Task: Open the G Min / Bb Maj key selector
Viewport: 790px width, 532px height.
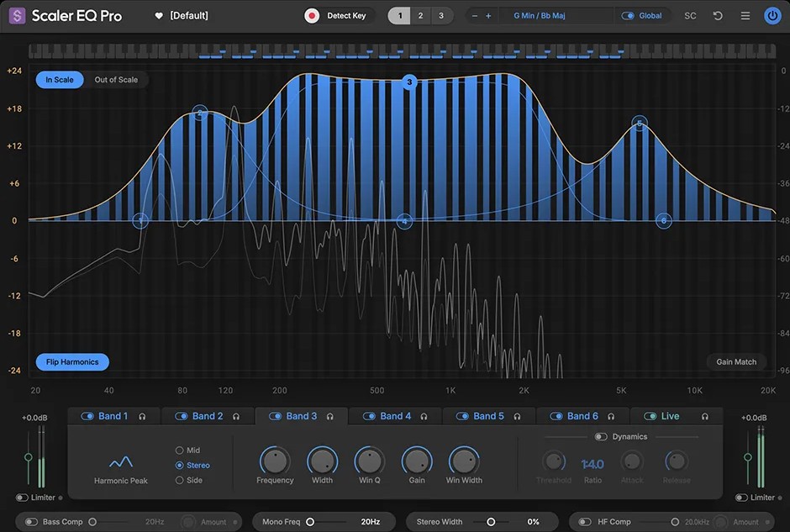Action: coord(539,16)
